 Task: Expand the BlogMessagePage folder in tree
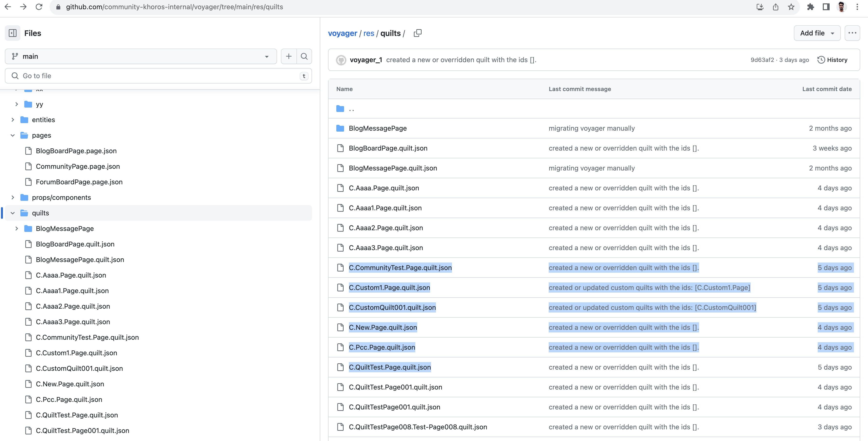click(17, 228)
